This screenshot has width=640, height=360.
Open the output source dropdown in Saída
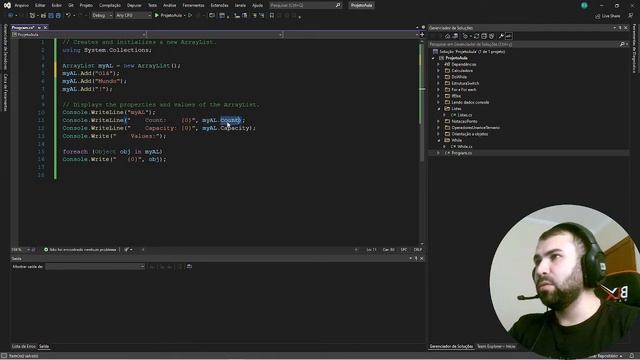[95, 267]
